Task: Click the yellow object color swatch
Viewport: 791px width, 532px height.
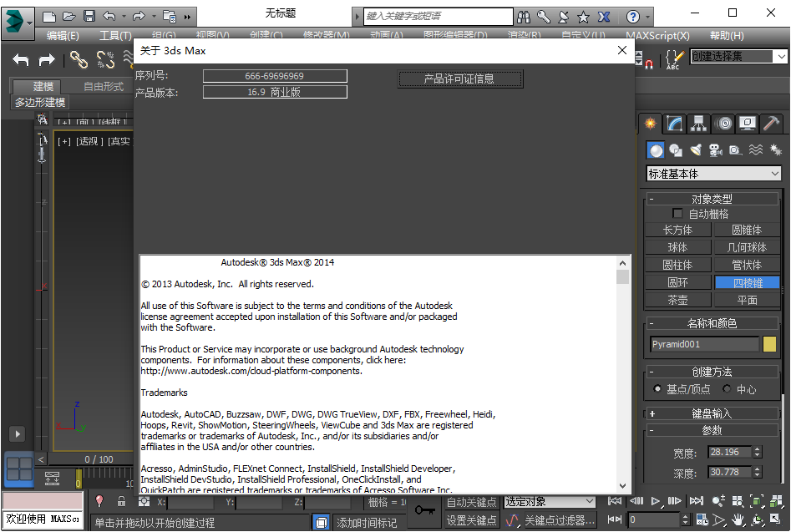Action: [770, 344]
